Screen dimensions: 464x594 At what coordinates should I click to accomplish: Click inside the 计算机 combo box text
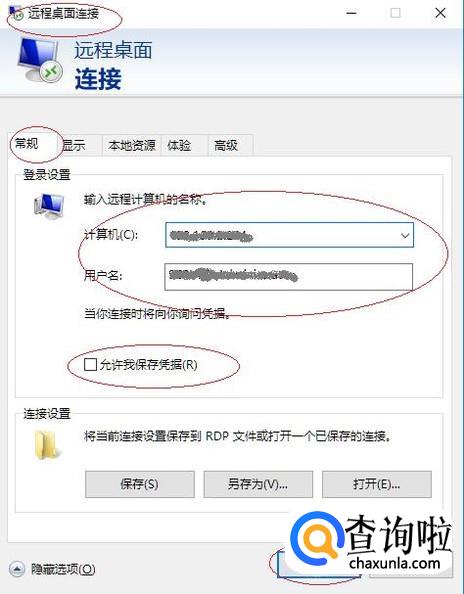tap(281, 235)
